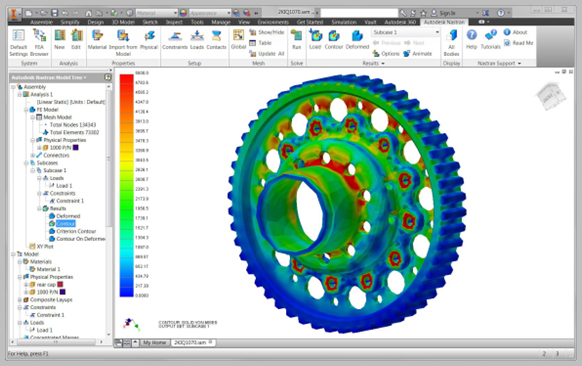Open the Inspect ribbon tab
Screen dimensions: 582x366
tap(174, 22)
